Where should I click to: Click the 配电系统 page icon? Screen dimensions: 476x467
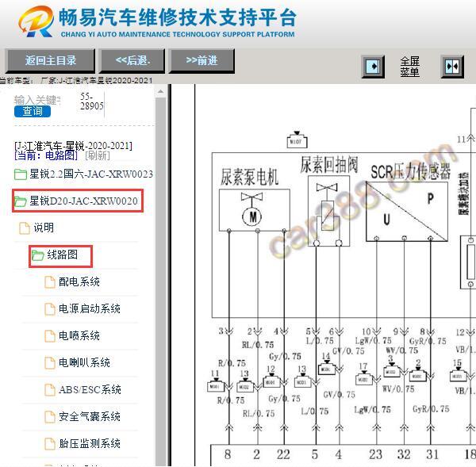click(50, 282)
